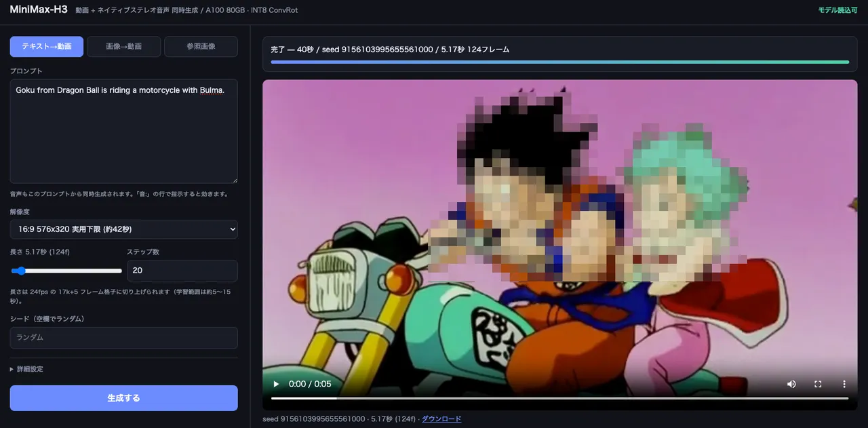
Task: Switch to the テキスト→動画 tab
Action: 47,47
